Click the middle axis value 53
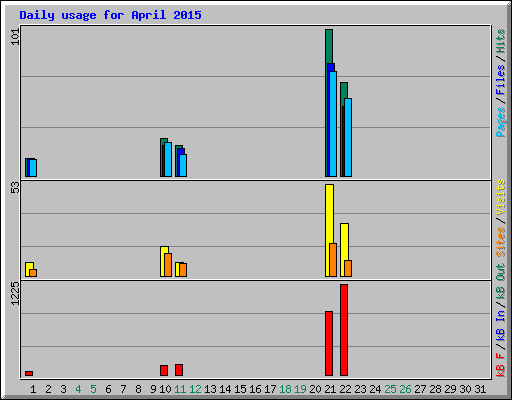The height and width of the screenshot is (400, 512). tap(15, 188)
